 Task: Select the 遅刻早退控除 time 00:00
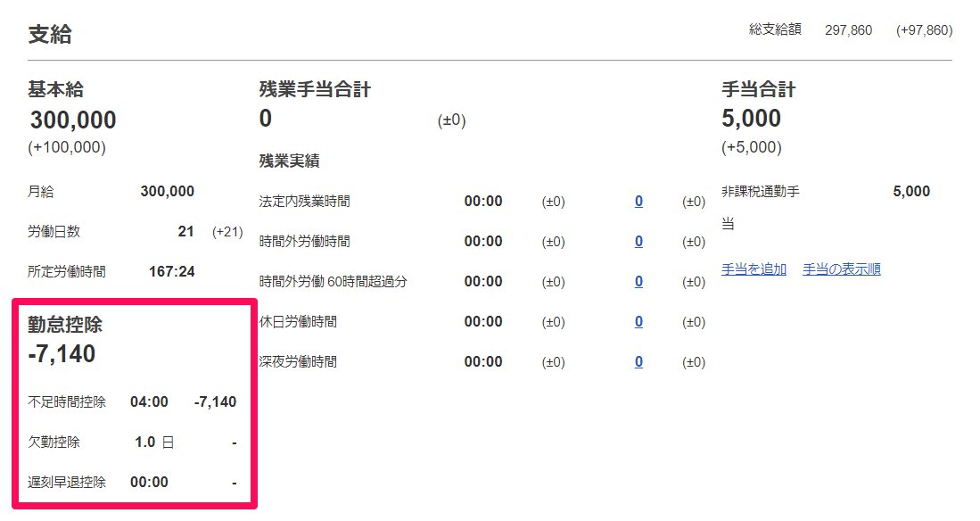pyautogui.click(x=149, y=483)
